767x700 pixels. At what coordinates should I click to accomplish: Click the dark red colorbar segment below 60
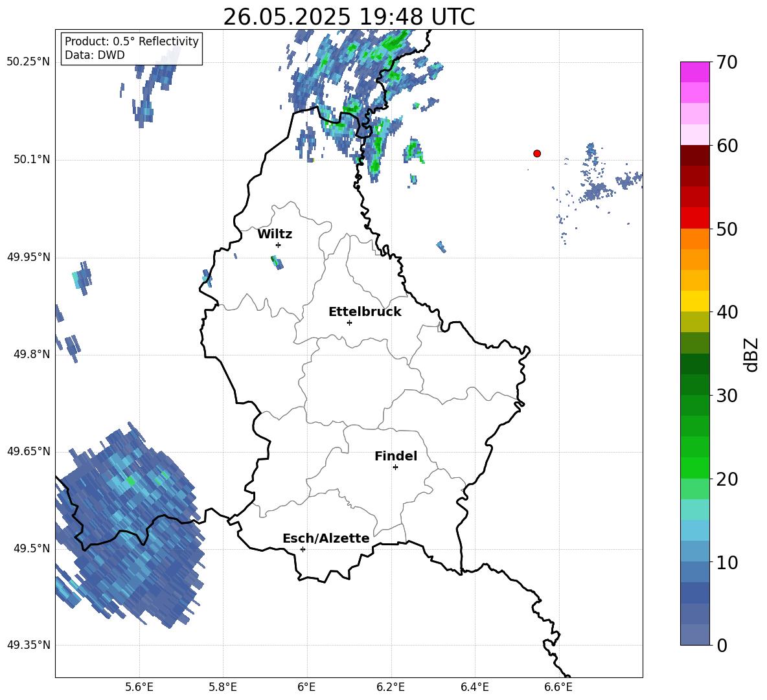coord(695,155)
